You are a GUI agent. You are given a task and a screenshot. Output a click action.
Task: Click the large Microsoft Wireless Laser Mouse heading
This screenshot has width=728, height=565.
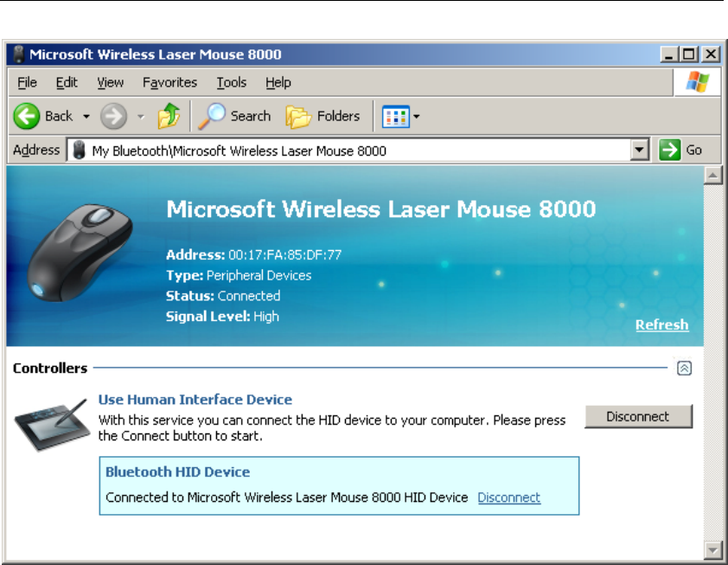pos(380,209)
